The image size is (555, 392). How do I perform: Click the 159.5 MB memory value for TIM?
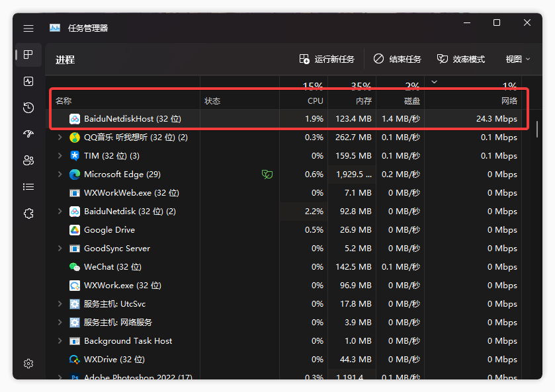click(x=353, y=155)
